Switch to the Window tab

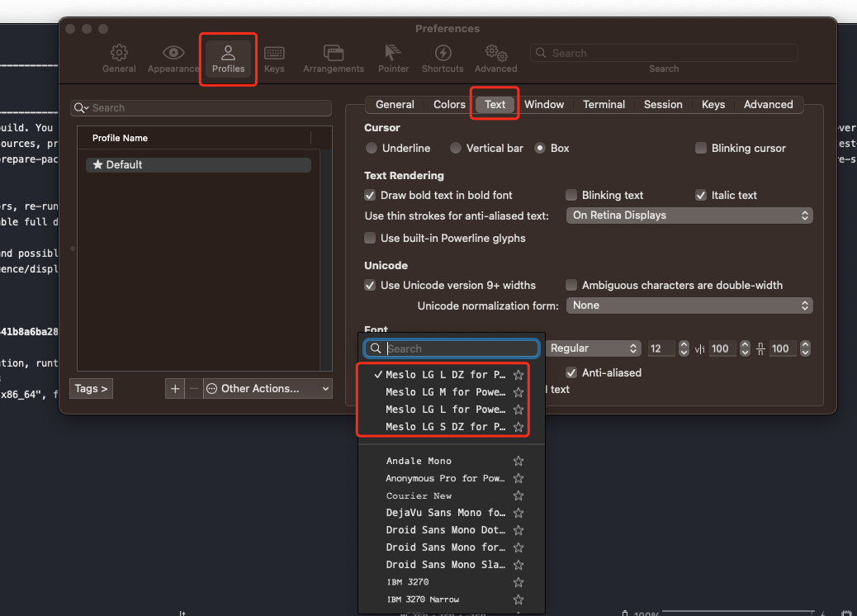[x=544, y=105]
